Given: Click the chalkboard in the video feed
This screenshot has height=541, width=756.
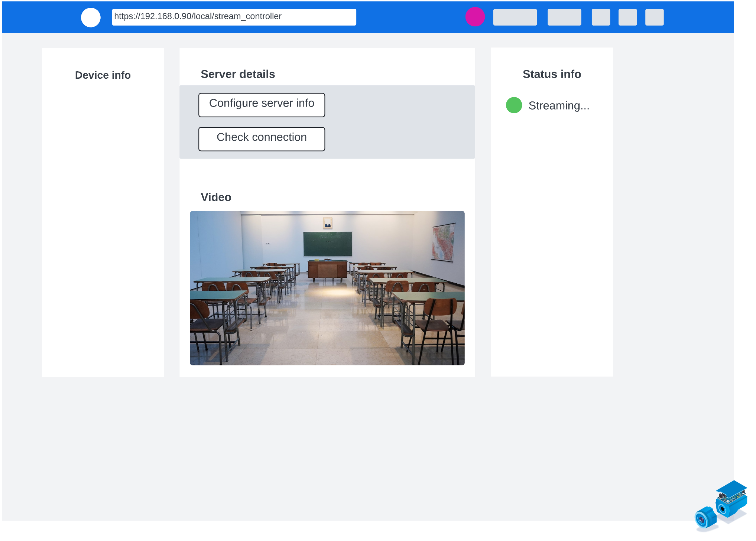Looking at the screenshot, I should click(328, 244).
